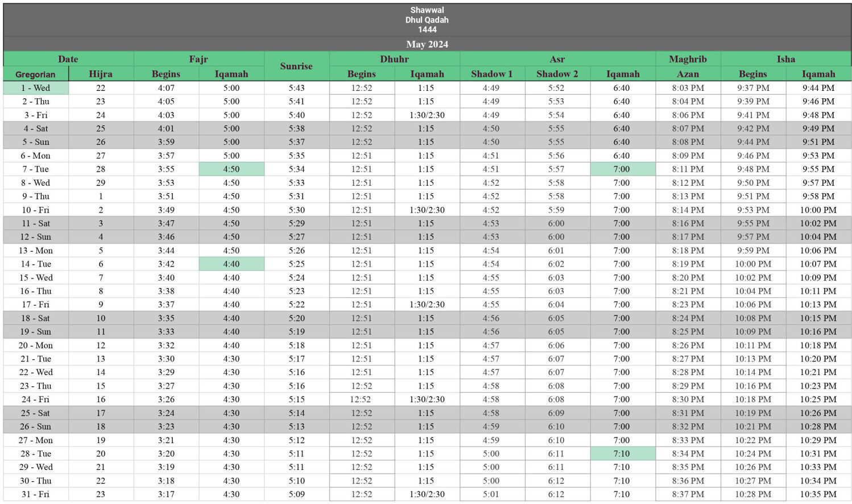Click the Sunrise column header
Image resolution: width=852 pixels, height=504 pixels.
click(x=296, y=66)
